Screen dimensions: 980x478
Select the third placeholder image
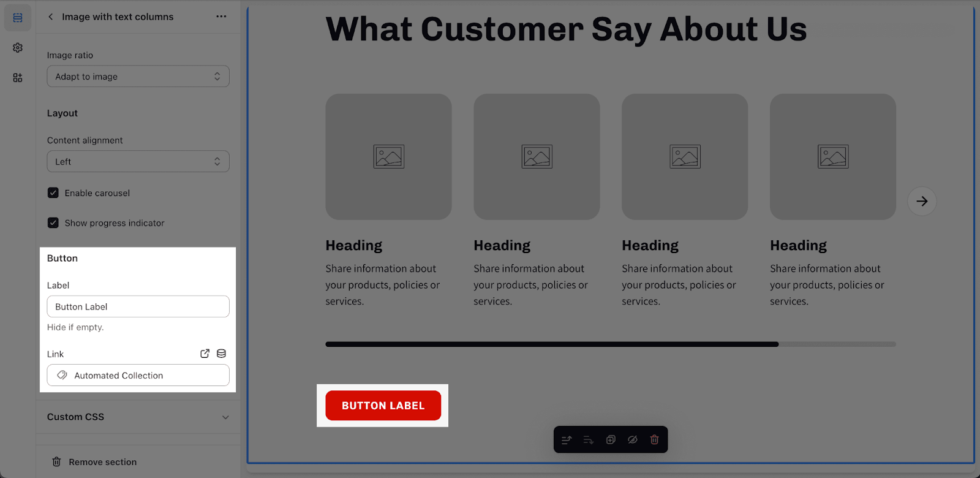coord(685,157)
